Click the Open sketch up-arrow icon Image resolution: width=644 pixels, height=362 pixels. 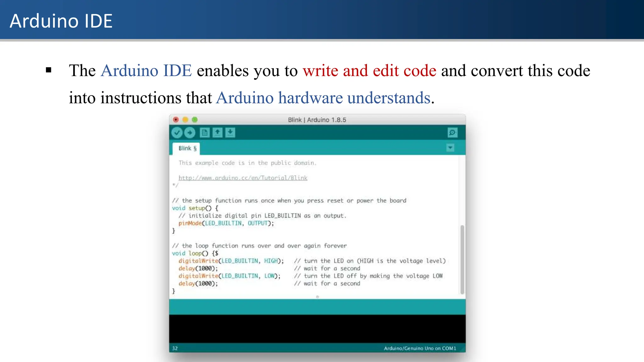217,133
